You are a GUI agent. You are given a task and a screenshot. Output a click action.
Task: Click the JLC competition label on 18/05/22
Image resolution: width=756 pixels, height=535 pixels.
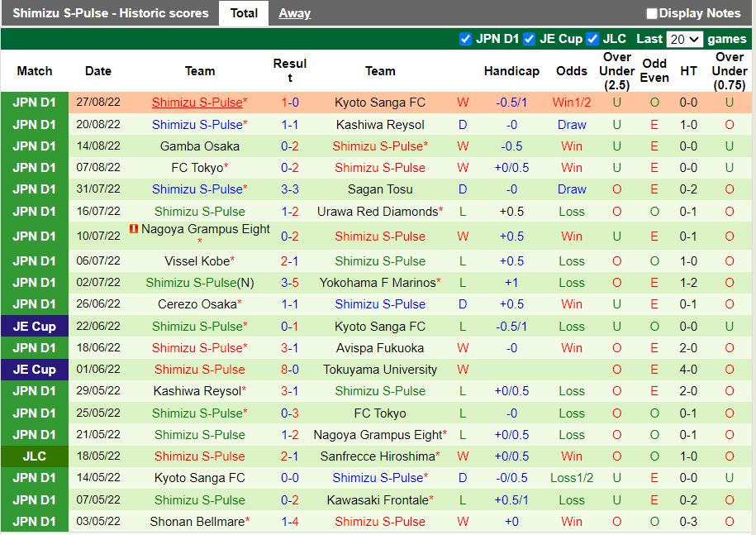click(34, 456)
